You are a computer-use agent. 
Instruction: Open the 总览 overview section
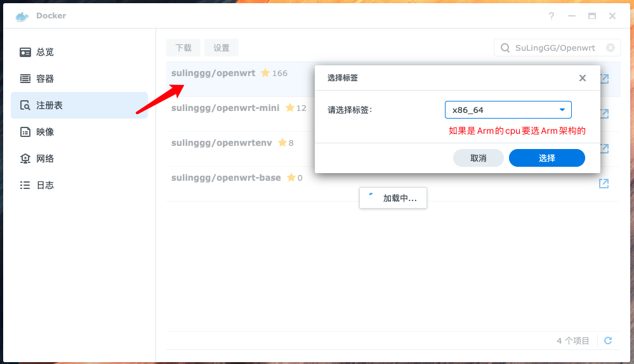pyautogui.click(x=79, y=52)
